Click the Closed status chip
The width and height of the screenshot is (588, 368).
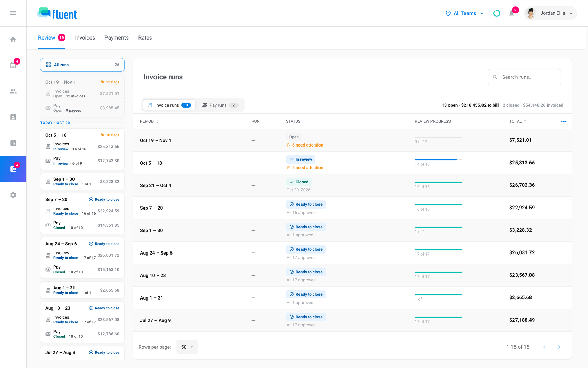[x=299, y=182]
